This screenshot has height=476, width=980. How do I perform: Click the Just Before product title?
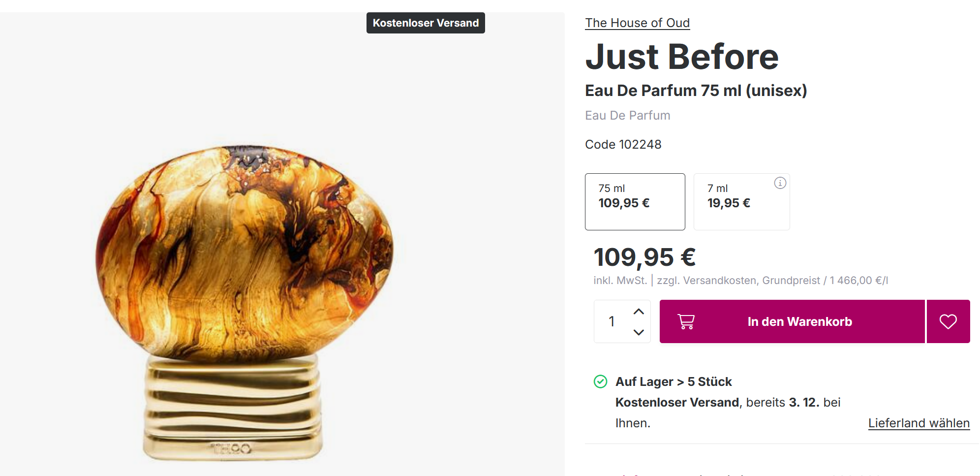coord(681,57)
